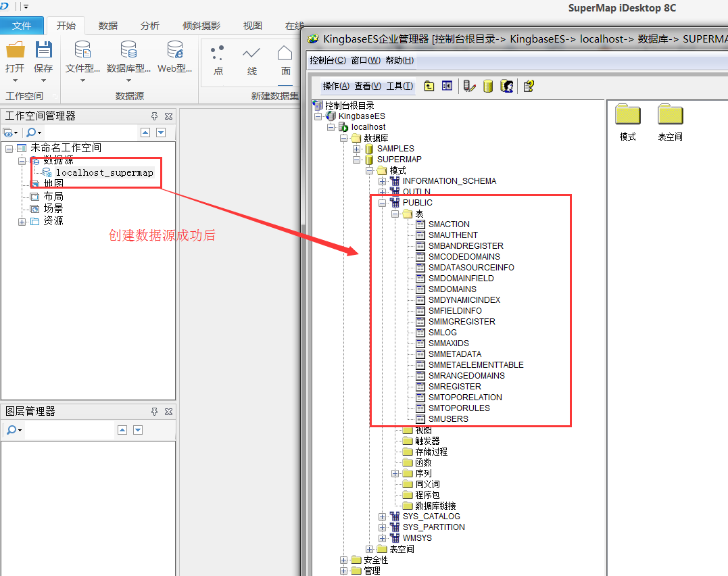Expand the 安全性 folder node
This screenshot has width=728, height=576.
(x=343, y=560)
